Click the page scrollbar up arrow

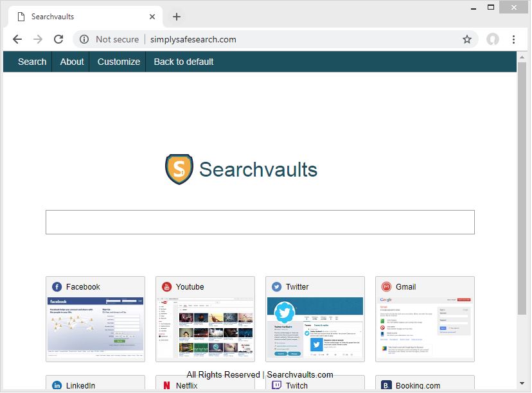click(x=522, y=57)
